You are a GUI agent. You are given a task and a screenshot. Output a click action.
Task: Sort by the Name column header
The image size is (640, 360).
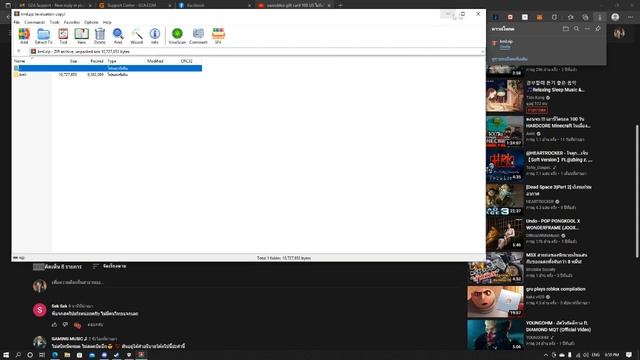point(20,61)
